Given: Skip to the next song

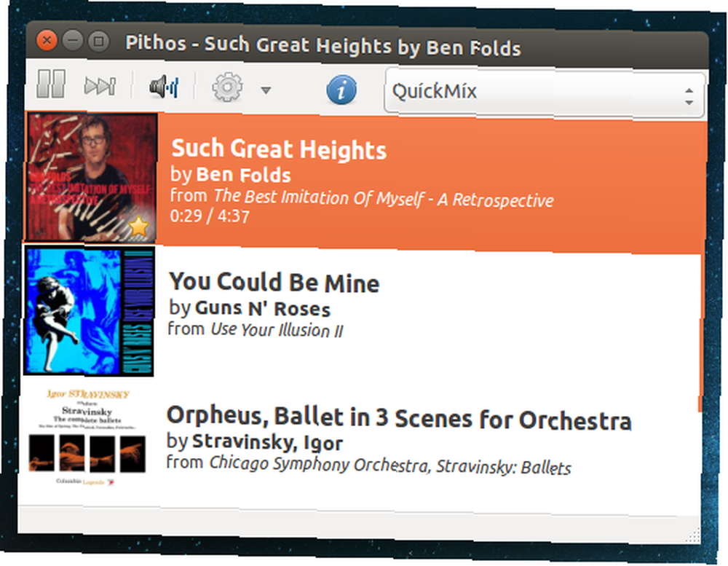Looking at the screenshot, I should point(100,86).
